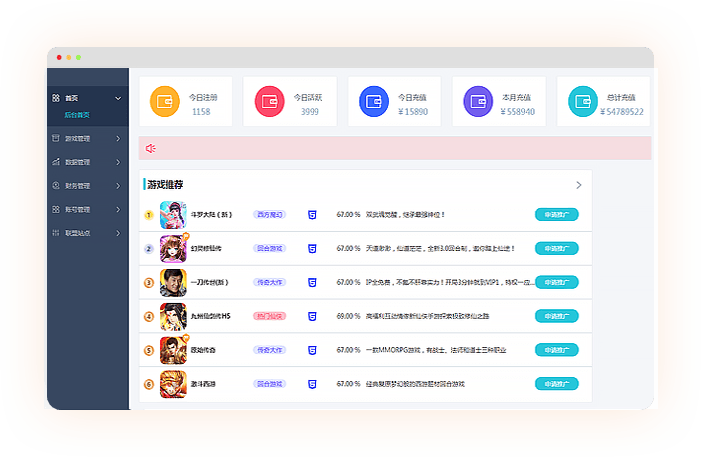Click the 69.00 % rate for 九州仙剑传H5
Screen dimensions: 701x457
tap(348, 316)
